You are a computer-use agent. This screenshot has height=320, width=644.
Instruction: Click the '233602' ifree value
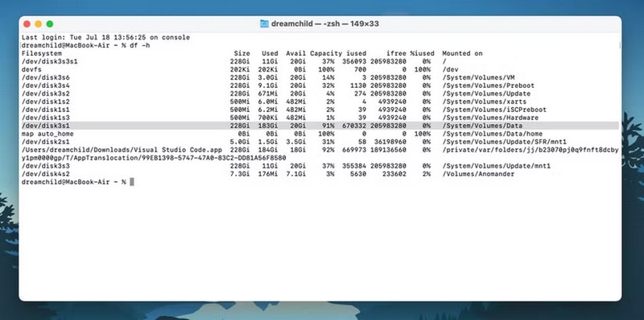(x=394, y=174)
